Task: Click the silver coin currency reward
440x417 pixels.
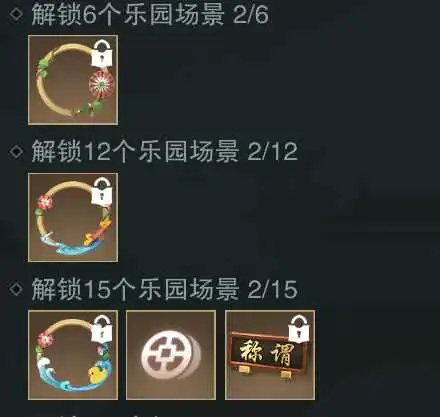Action: point(171,355)
